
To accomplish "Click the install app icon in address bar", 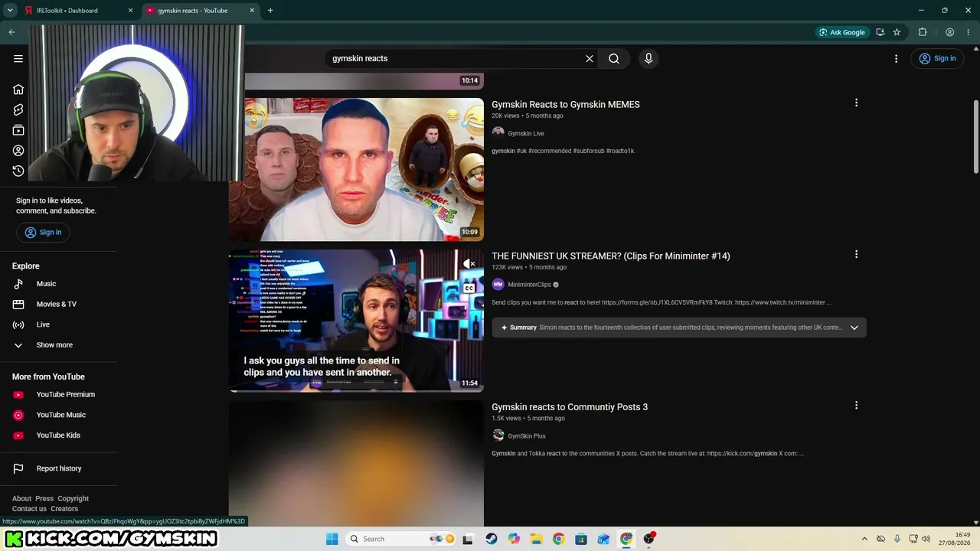I will tap(880, 32).
